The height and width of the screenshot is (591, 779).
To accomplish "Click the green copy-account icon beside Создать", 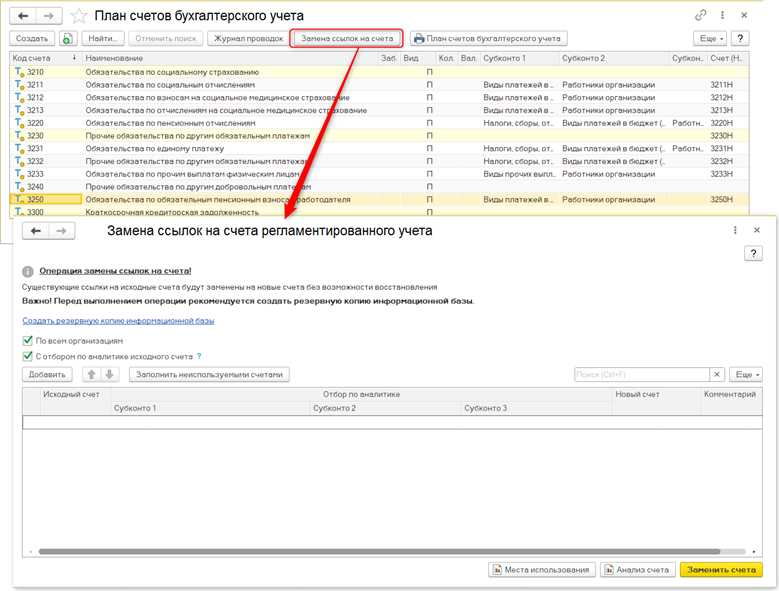I will [x=67, y=38].
